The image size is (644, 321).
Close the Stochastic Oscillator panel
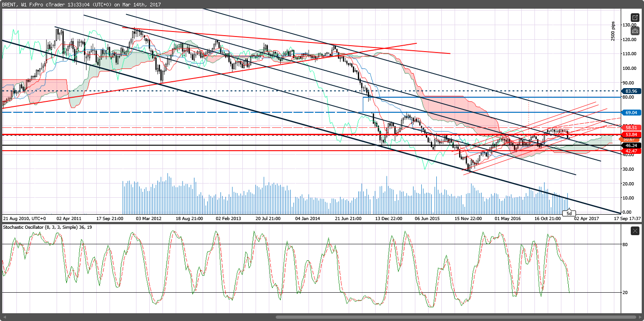[635, 231]
